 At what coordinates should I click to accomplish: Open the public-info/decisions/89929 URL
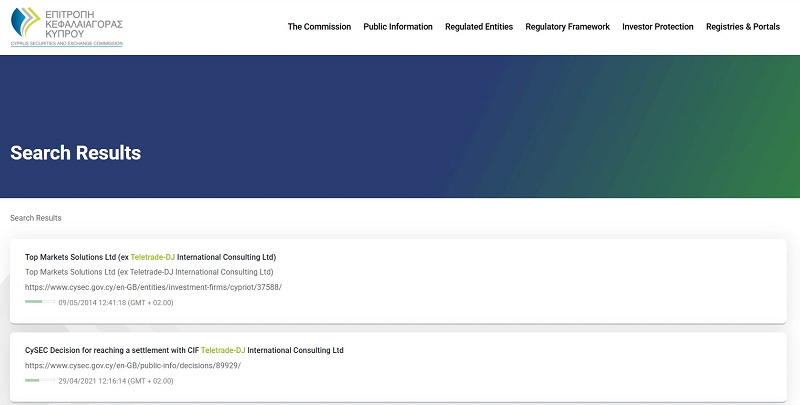[x=133, y=366]
